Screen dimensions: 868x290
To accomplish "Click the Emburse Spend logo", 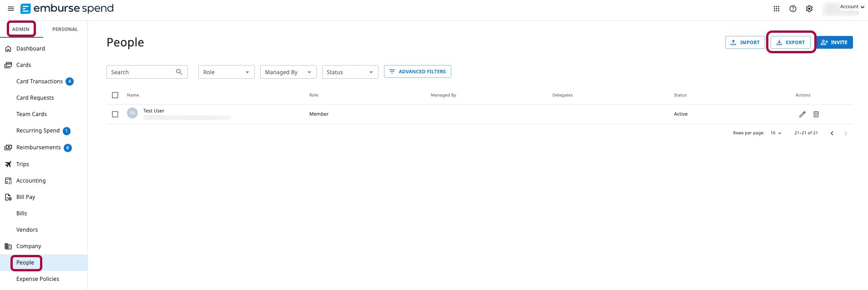I will click(x=67, y=9).
